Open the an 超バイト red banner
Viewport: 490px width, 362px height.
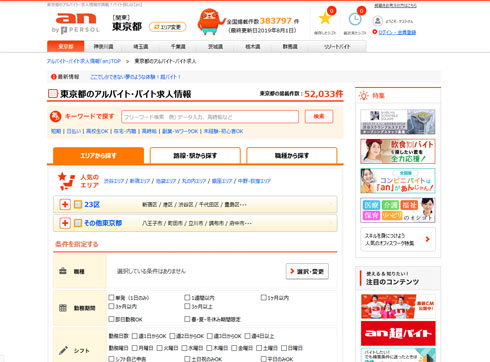click(398, 333)
